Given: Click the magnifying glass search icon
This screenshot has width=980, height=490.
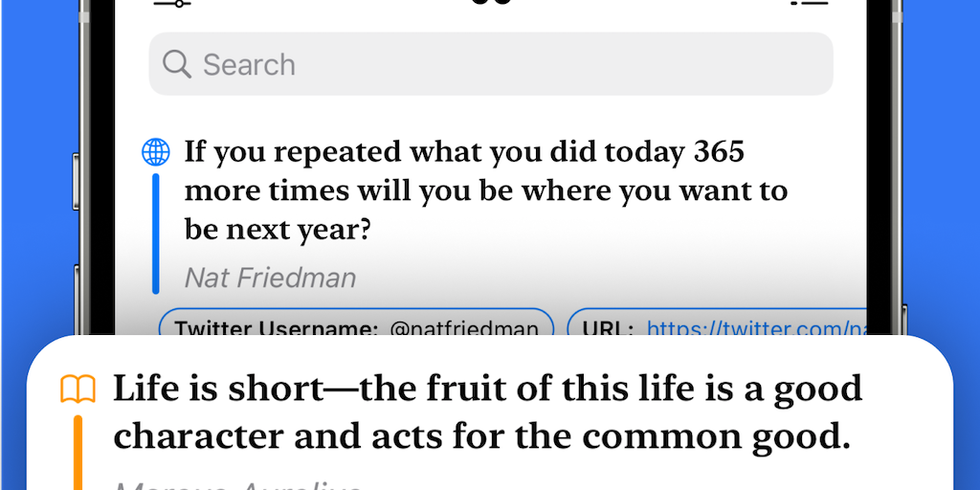Looking at the screenshot, I should click(x=177, y=64).
